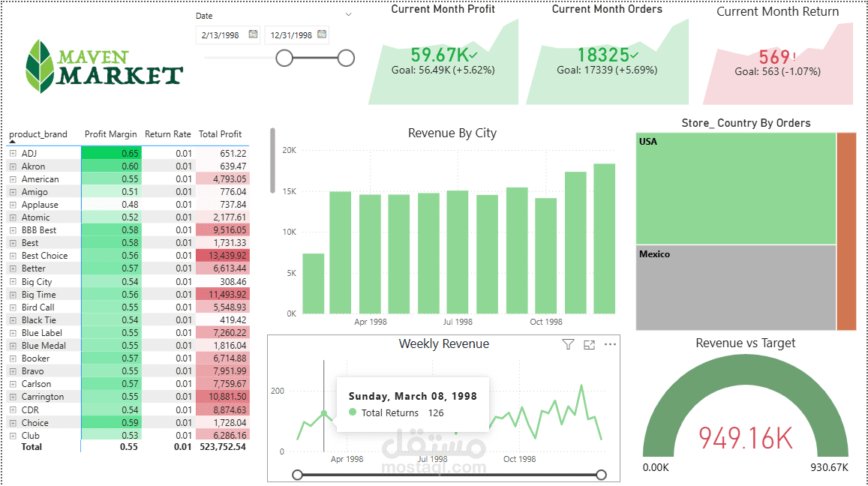Select the CDR brand name
868x486 pixels.
[x=31, y=409]
